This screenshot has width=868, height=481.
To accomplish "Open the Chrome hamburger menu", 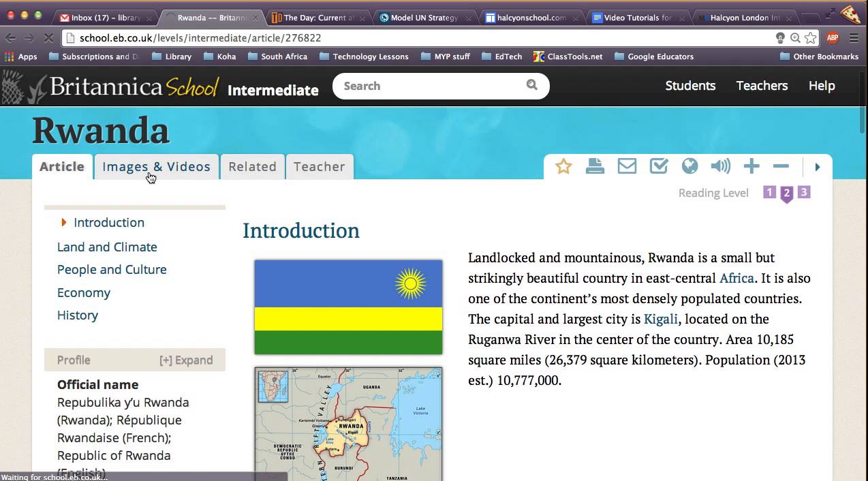I will tap(854, 38).
